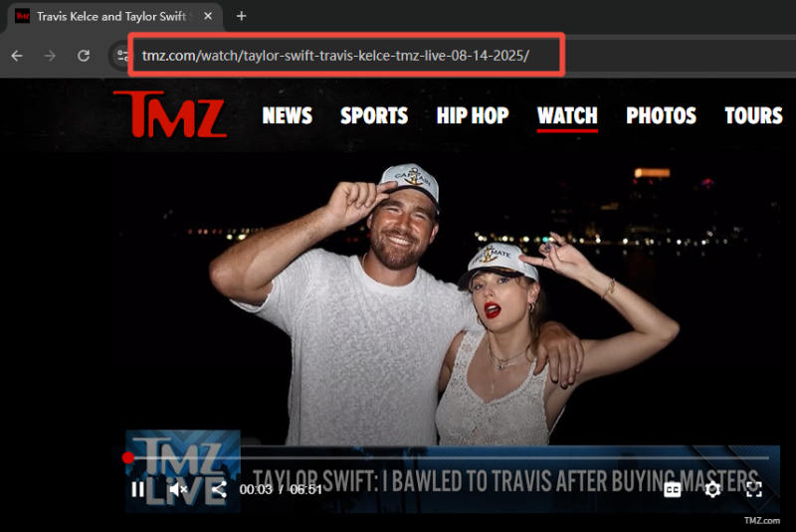Click the red video progress scrubber

click(x=128, y=458)
